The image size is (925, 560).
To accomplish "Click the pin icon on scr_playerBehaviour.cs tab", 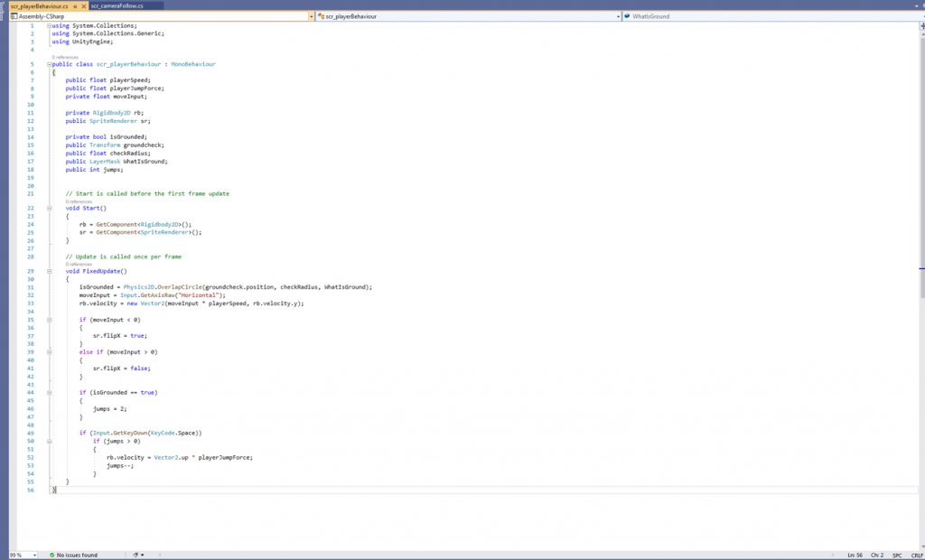I will click(x=75, y=6).
